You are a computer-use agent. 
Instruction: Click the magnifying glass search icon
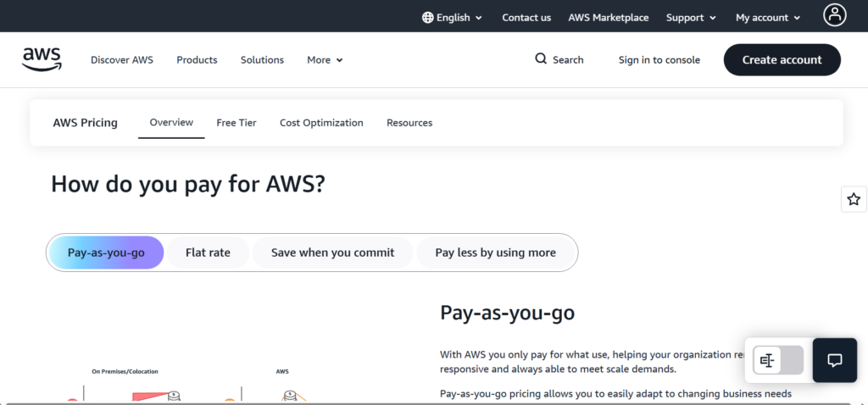tap(541, 59)
